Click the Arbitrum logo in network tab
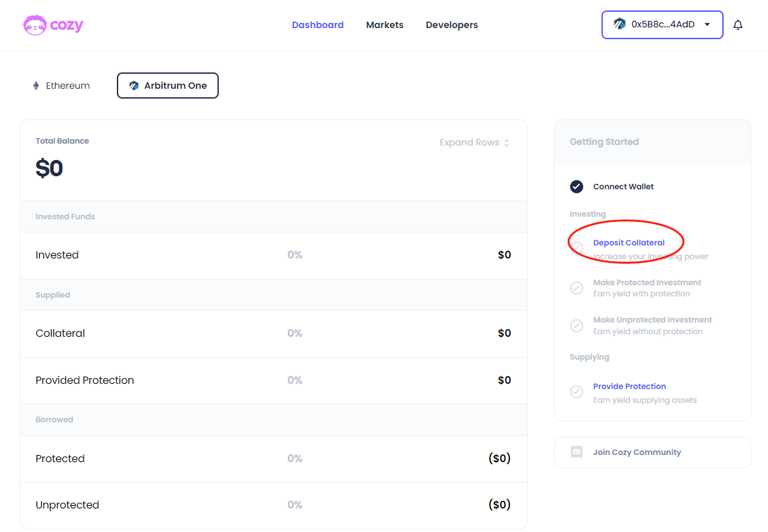The width and height of the screenshot is (768, 532). click(x=134, y=86)
